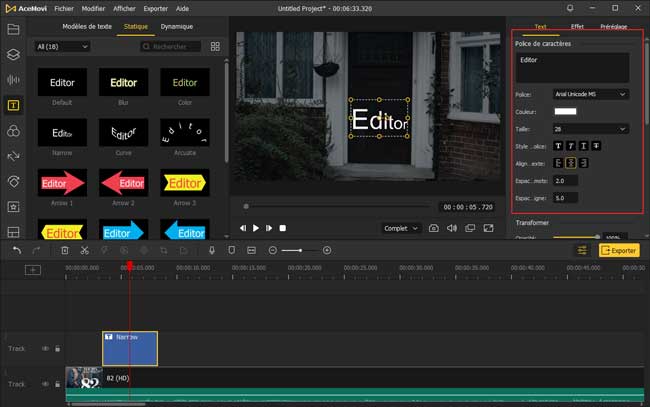
Task: Open the audio waveform panel in sidebar
Action: click(14, 80)
